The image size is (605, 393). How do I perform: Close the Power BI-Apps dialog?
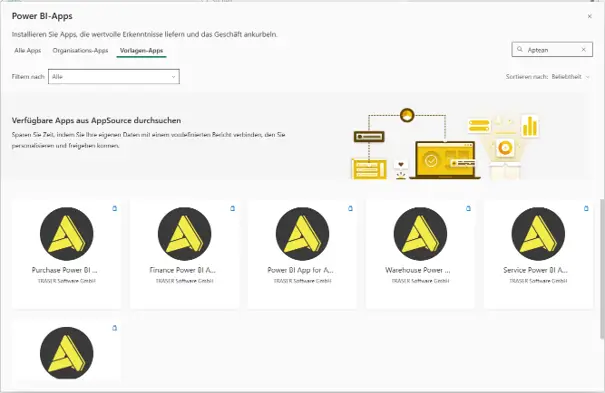(x=590, y=16)
